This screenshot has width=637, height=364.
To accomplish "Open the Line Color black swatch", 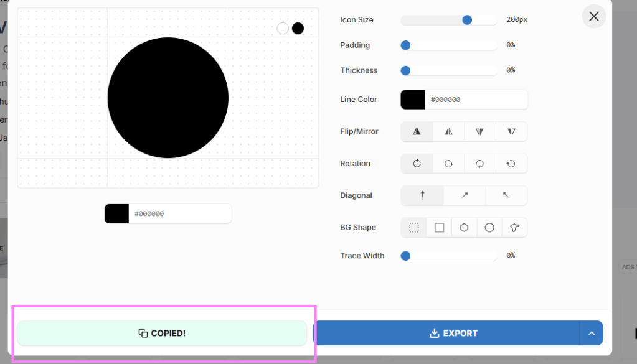I will (413, 100).
